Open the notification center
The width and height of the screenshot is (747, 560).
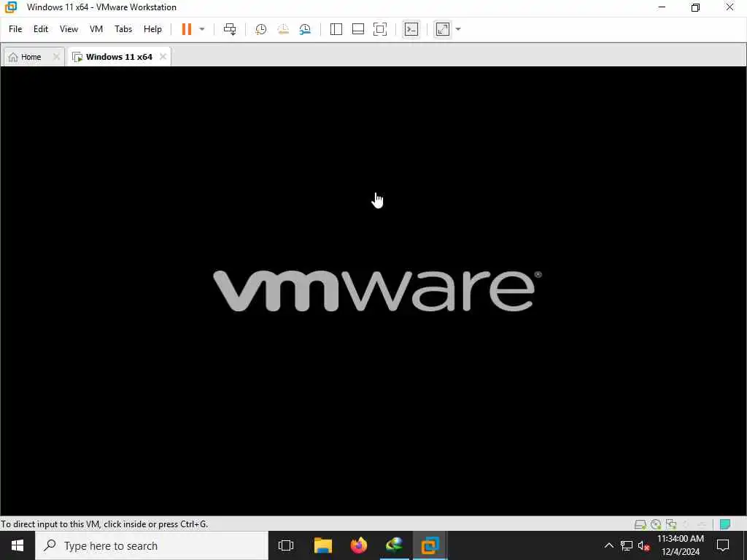[x=723, y=545]
